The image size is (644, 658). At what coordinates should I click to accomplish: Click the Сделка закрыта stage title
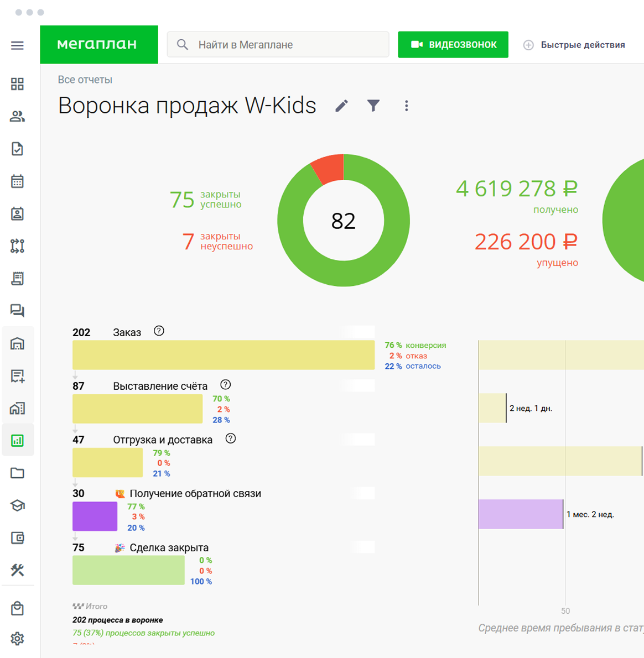pyautogui.click(x=169, y=547)
